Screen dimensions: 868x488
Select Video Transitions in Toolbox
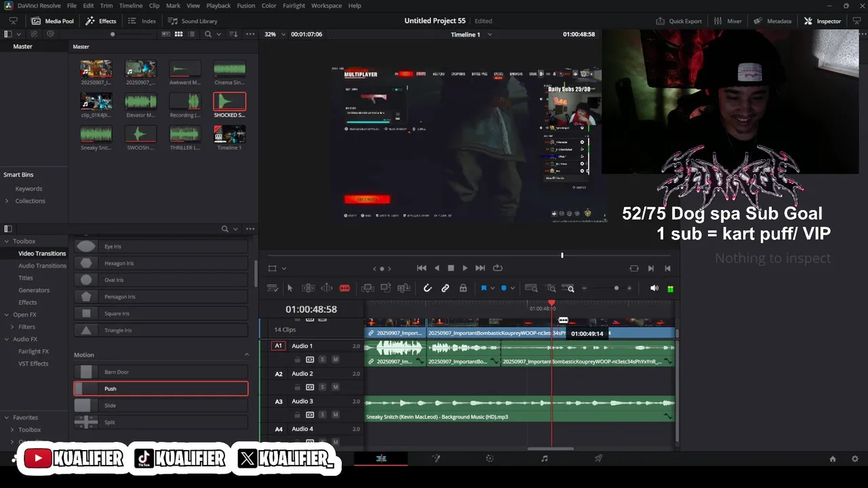[x=42, y=253]
